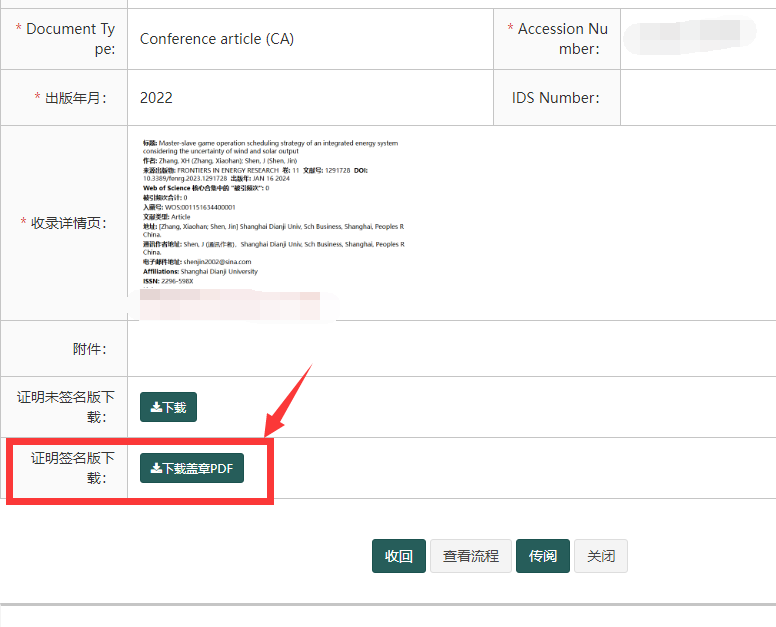
Task: Select the 出版年月 label
Action: (70, 98)
